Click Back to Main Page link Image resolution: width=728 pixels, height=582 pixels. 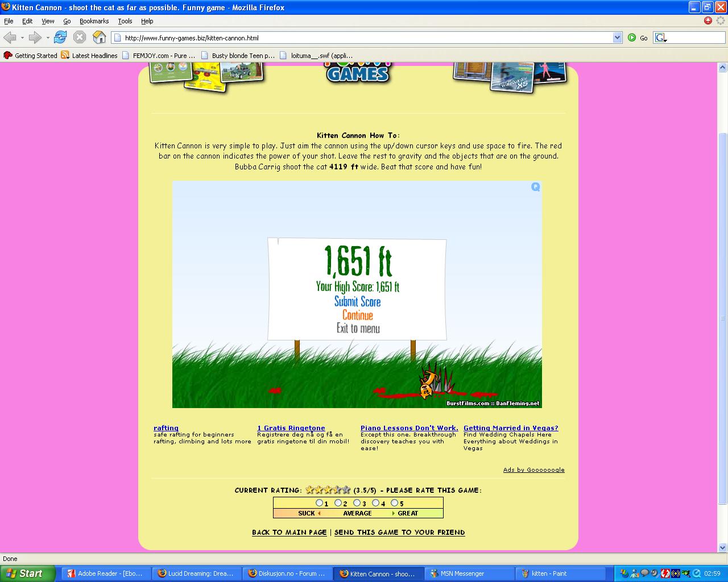coord(289,533)
